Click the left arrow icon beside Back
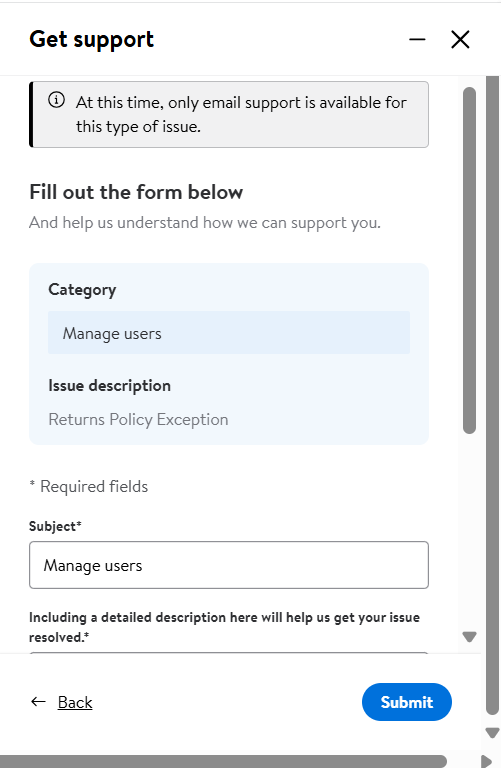 coord(38,702)
